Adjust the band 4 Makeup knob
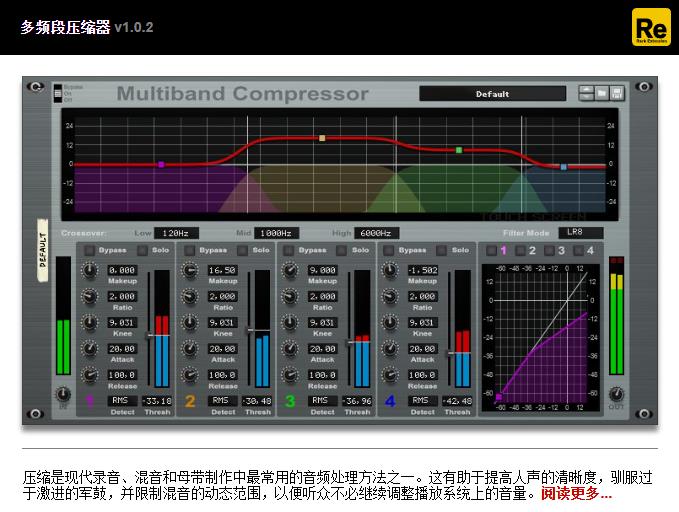The height and width of the screenshot is (512, 679). pos(390,270)
